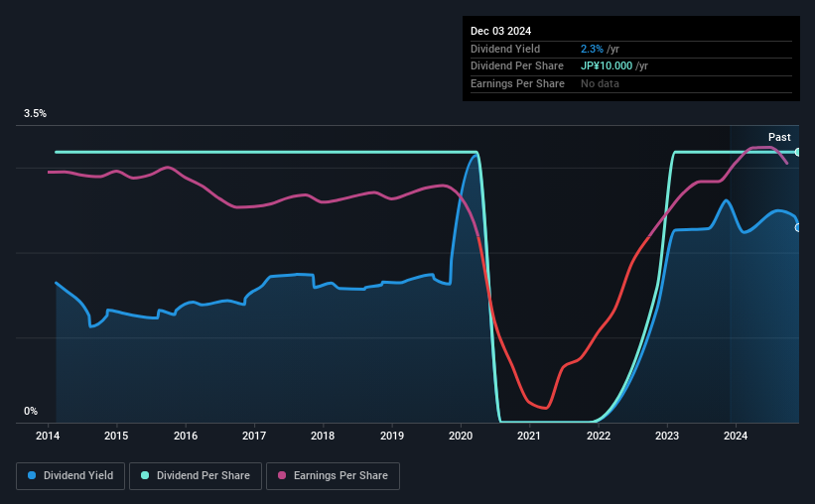Click the blue Dividend Yield legend dot
The height and width of the screenshot is (504, 815).
click(x=32, y=475)
